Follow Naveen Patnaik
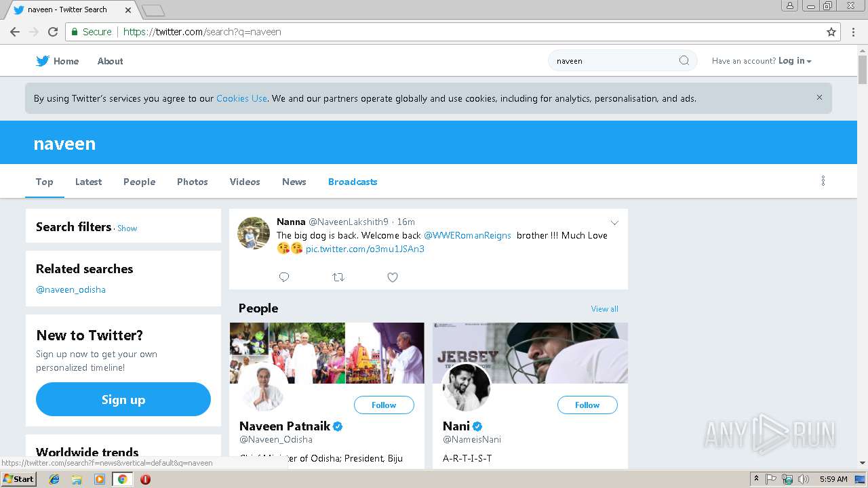The width and height of the screenshot is (868, 488). [x=384, y=405]
